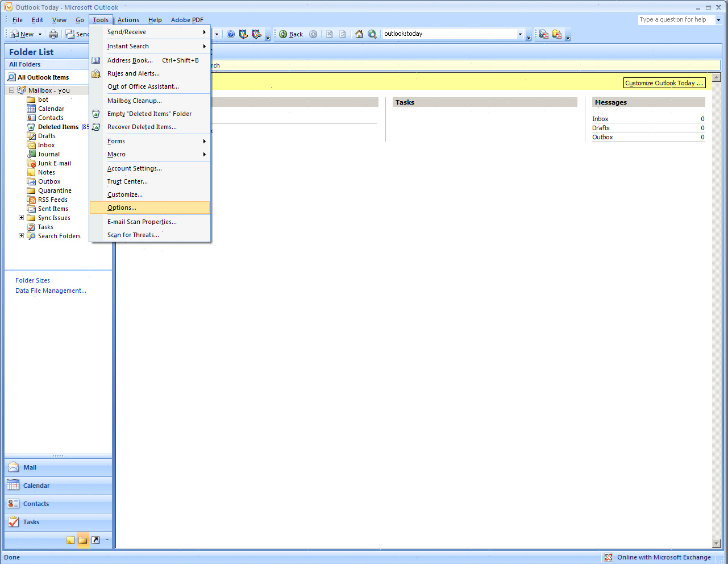The width and height of the screenshot is (728, 564).
Task: Open the New item dropdown arrow
Action: 40,34
